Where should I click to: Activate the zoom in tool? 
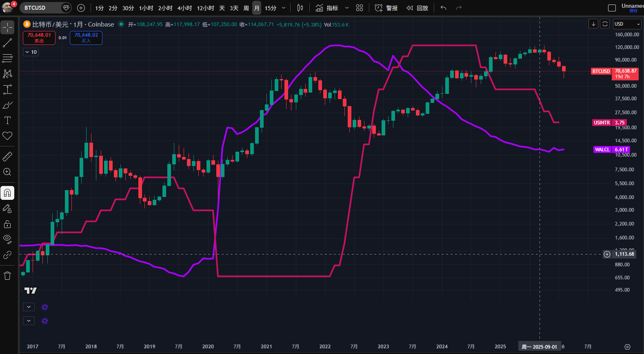point(7,172)
